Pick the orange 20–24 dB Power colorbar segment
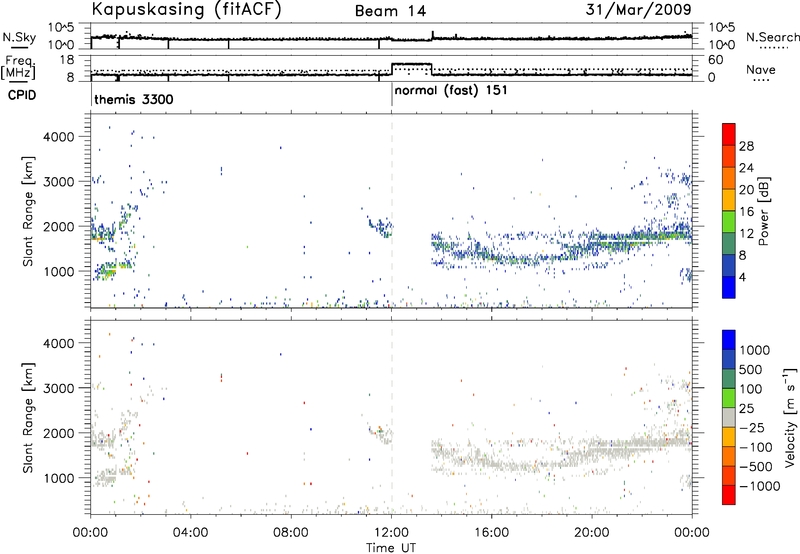800x554 pixels. [729, 178]
